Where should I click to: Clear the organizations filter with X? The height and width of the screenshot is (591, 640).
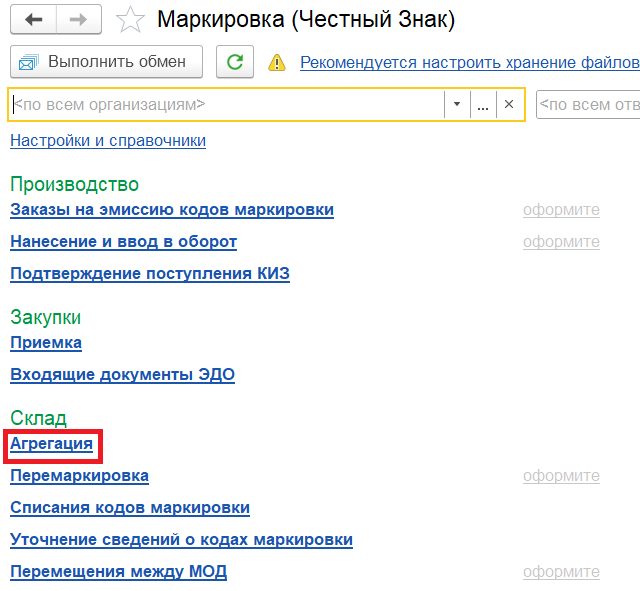(509, 104)
